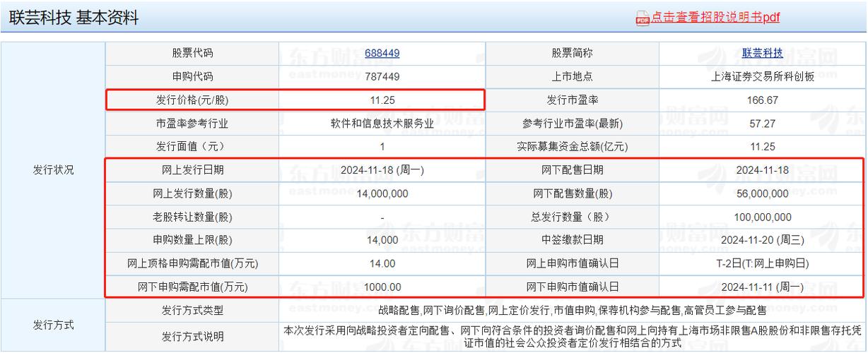Click the 2024-11-11 (周一) confirmation date
868x353 pixels.
tap(762, 287)
